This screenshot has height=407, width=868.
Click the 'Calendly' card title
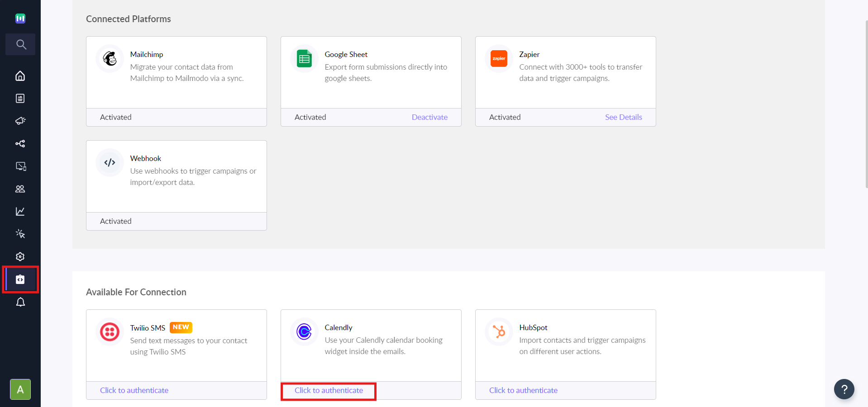click(x=339, y=327)
